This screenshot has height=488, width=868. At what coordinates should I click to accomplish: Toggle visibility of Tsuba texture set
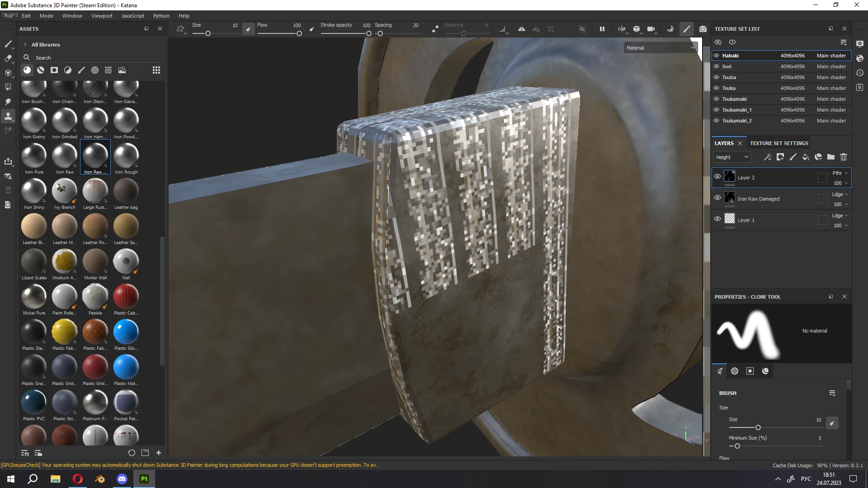click(717, 77)
